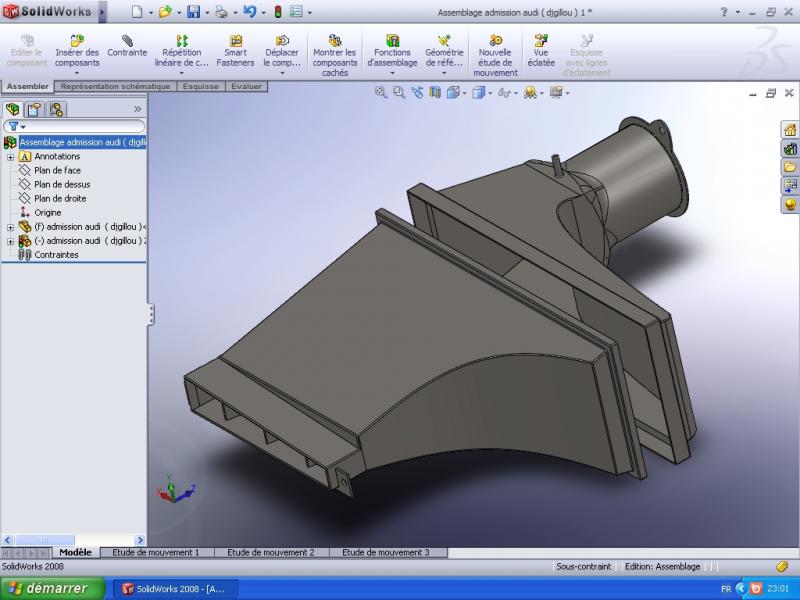Undo the last action with the blue arrow

(x=249, y=11)
